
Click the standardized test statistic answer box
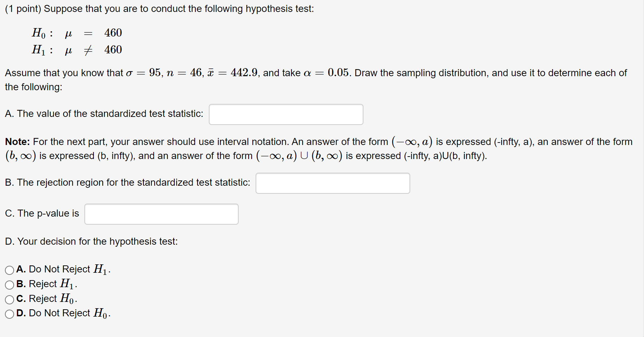[x=285, y=114]
